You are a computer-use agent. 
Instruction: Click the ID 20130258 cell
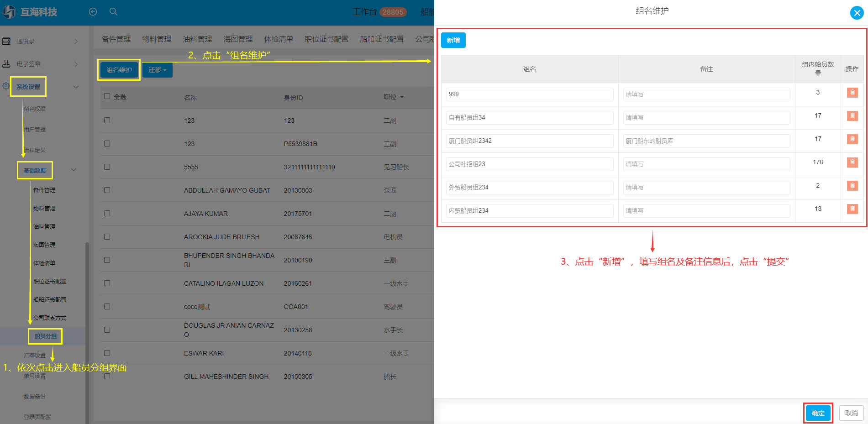(298, 330)
